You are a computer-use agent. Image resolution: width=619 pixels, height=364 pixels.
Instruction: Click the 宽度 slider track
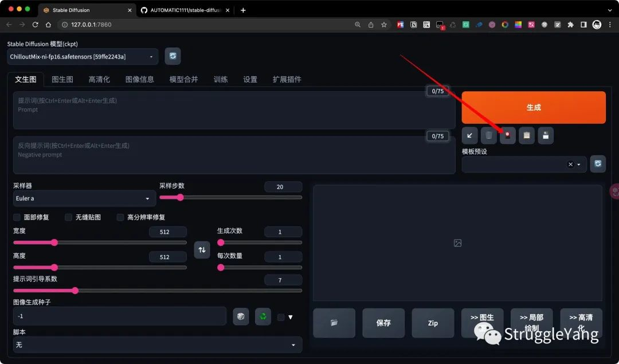tap(100, 242)
